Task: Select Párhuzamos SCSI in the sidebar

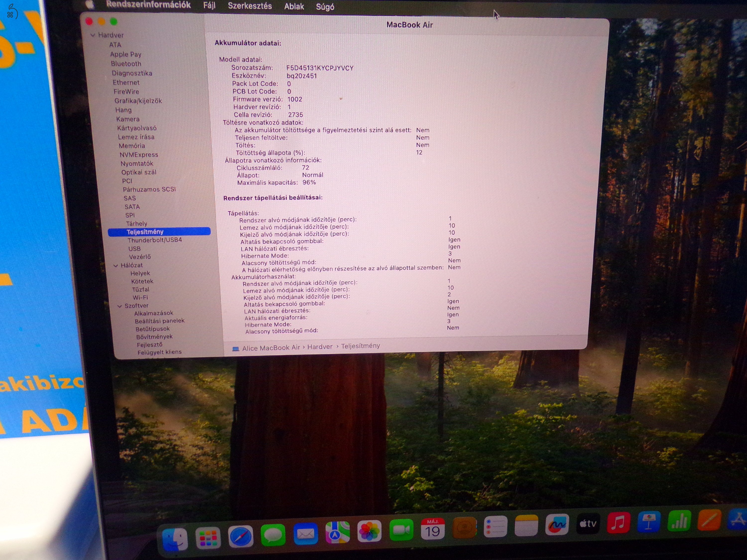Action: [149, 189]
